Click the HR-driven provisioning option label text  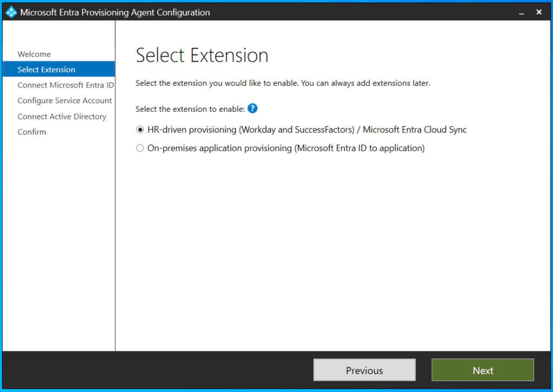point(307,130)
